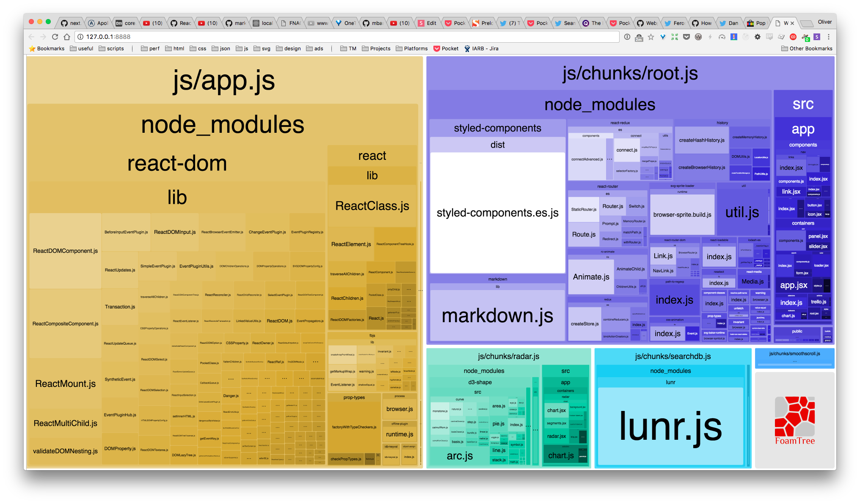Open the Other Bookmarks folder

tap(807, 49)
